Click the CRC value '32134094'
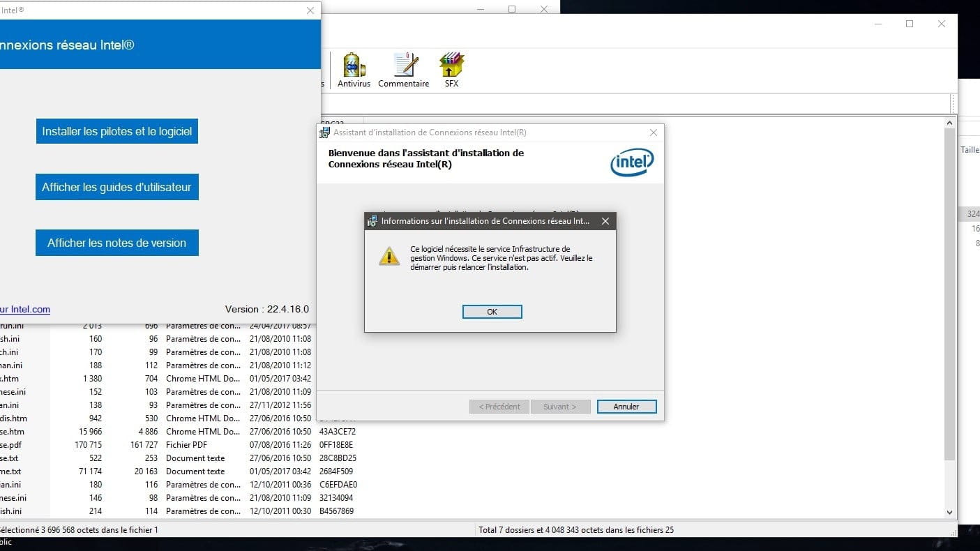 click(336, 498)
